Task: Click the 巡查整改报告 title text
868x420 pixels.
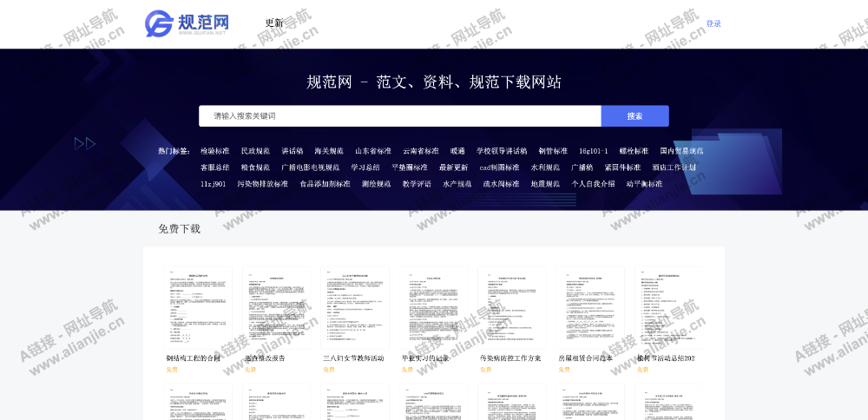Action: 265,358
